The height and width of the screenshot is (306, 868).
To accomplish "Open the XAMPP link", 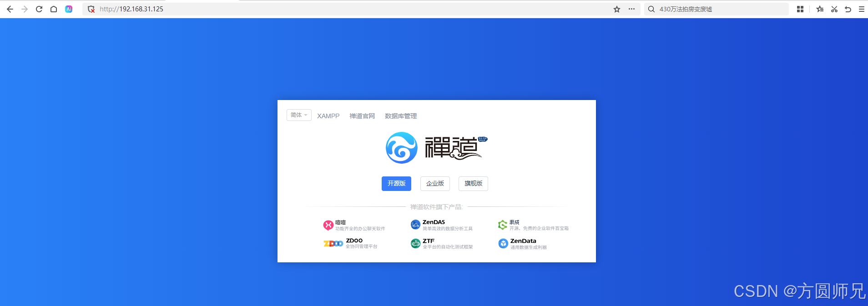I will pos(328,116).
